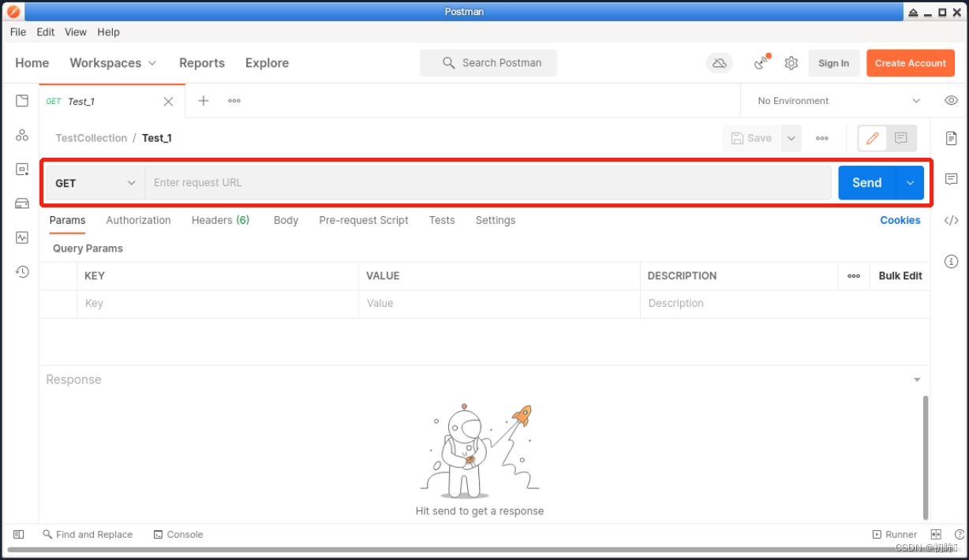Open the tab options ellipsis next to plus

(234, 101)
